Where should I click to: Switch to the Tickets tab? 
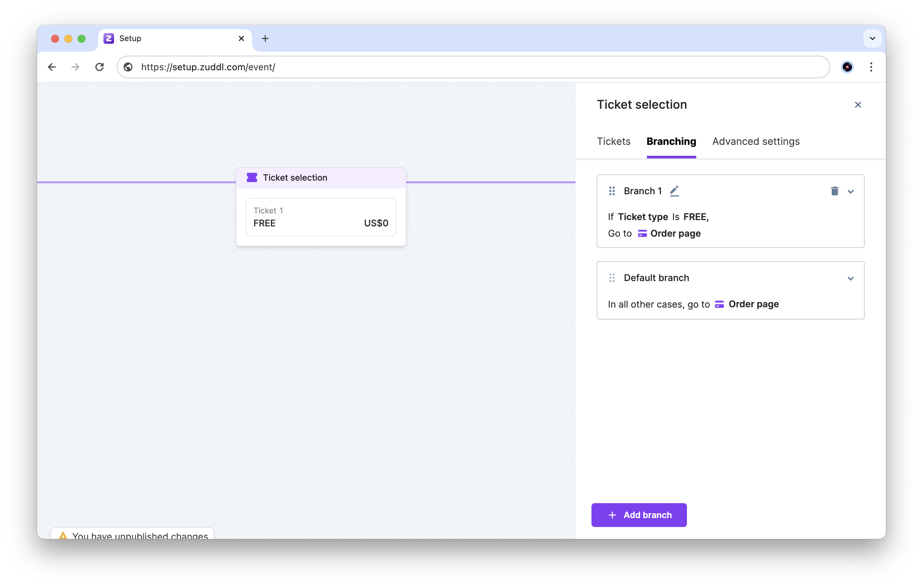[613, 142]
